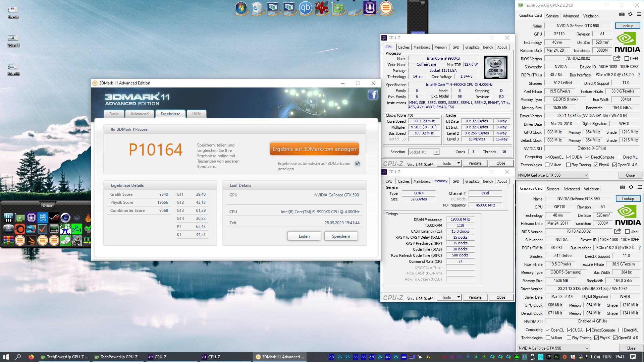Screen dimensions: 644x362
Task: Open the Tools dropdown arrow in lower CPU-Z
Action: click(x=458, y=297)
